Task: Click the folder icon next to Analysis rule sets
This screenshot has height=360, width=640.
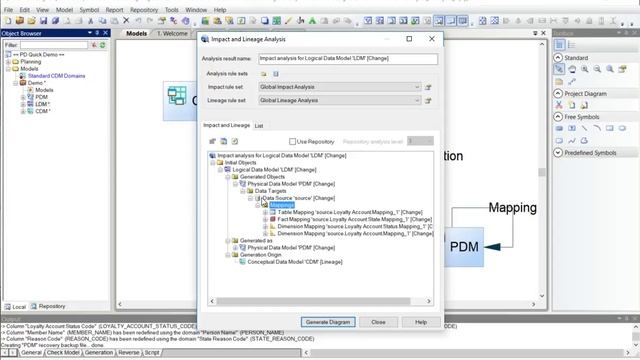Action: 264,74
